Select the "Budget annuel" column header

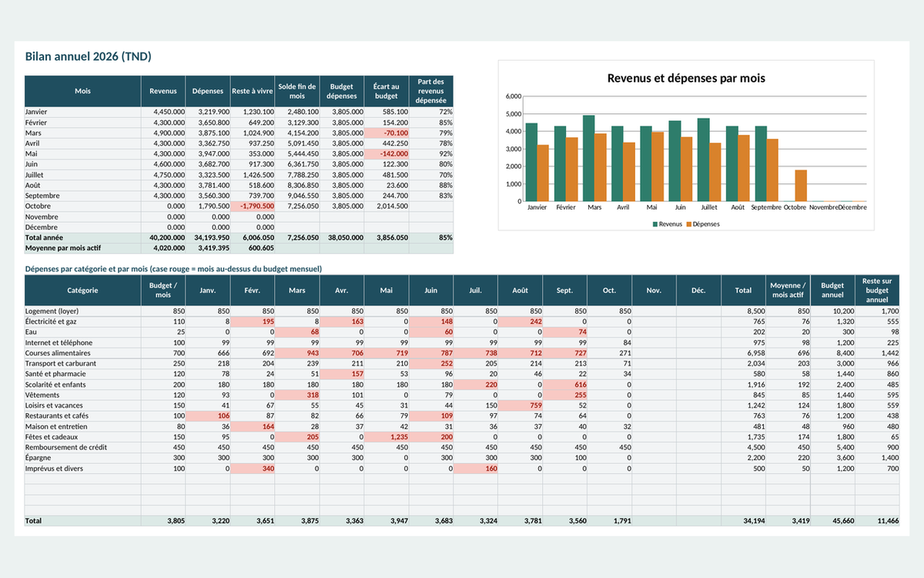point(832,291)
